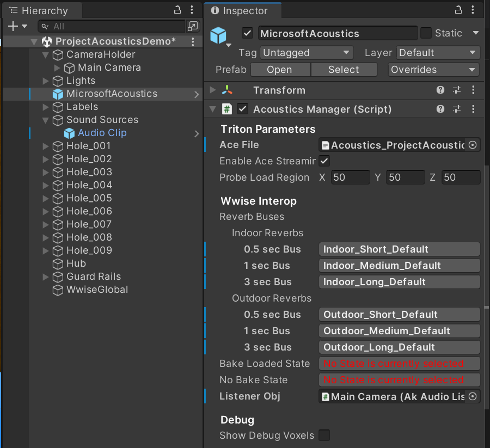
Task: Select the Hierarchy tab
Action: click(42, 11)
